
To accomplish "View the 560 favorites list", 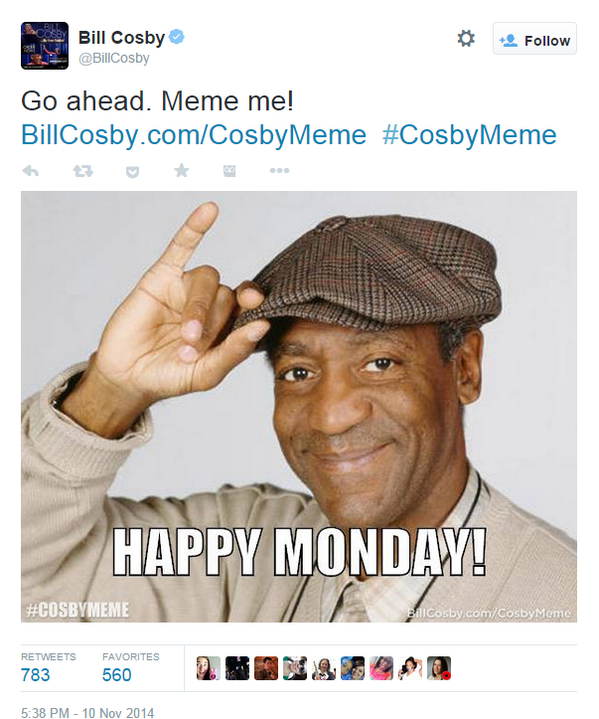I will point(131,668).
